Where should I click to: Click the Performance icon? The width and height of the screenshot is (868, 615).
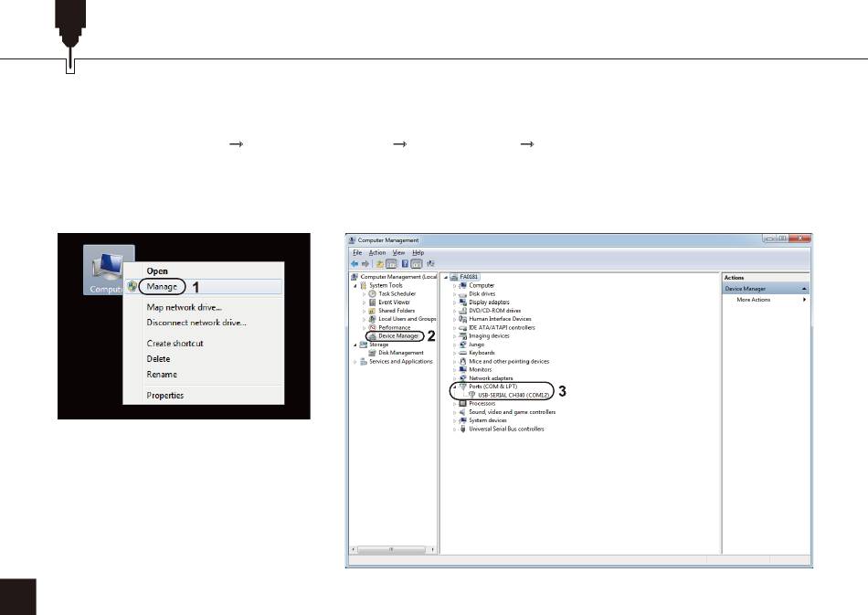373,328
